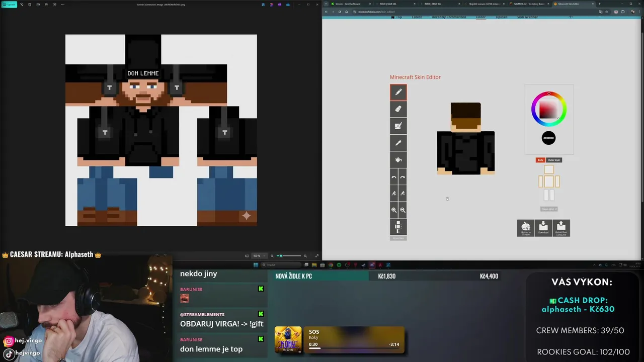Switch to the Outer layer toggle
This screenshot has height=362, width=644.
[x=554, y=160]
